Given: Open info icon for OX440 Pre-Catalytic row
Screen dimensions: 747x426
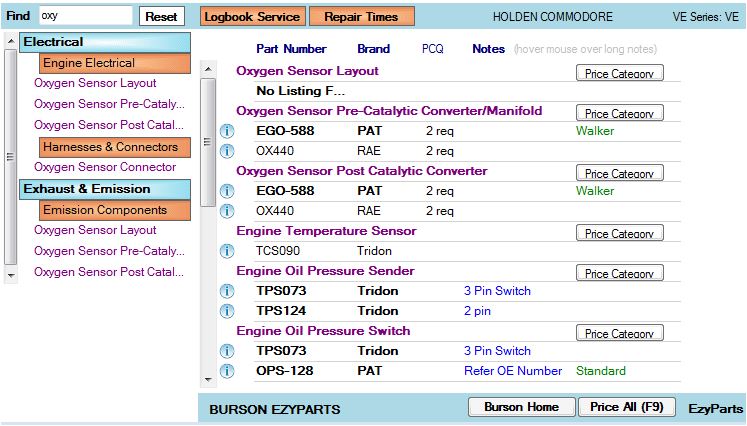Looking at the screenshot, I should point(227,151).
